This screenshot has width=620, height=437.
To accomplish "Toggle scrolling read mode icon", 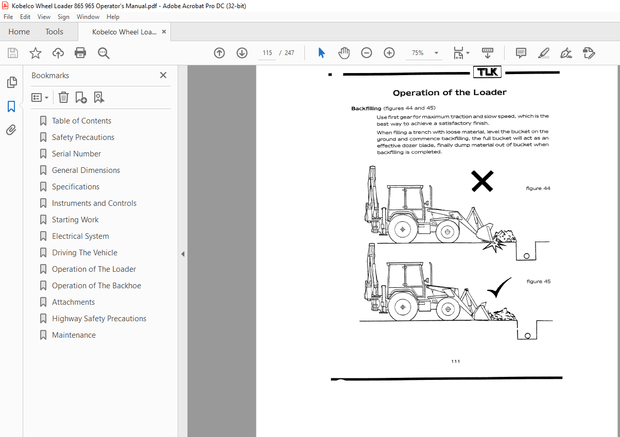I will (488, 53).
